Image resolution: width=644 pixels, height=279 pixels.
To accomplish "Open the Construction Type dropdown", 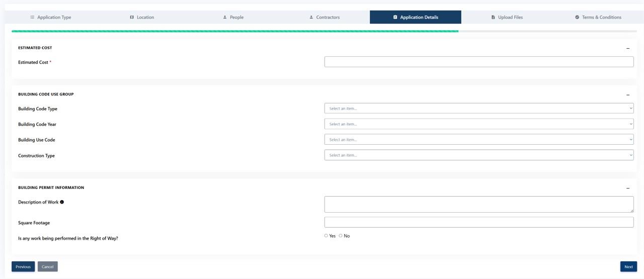I will pos(478,155).
